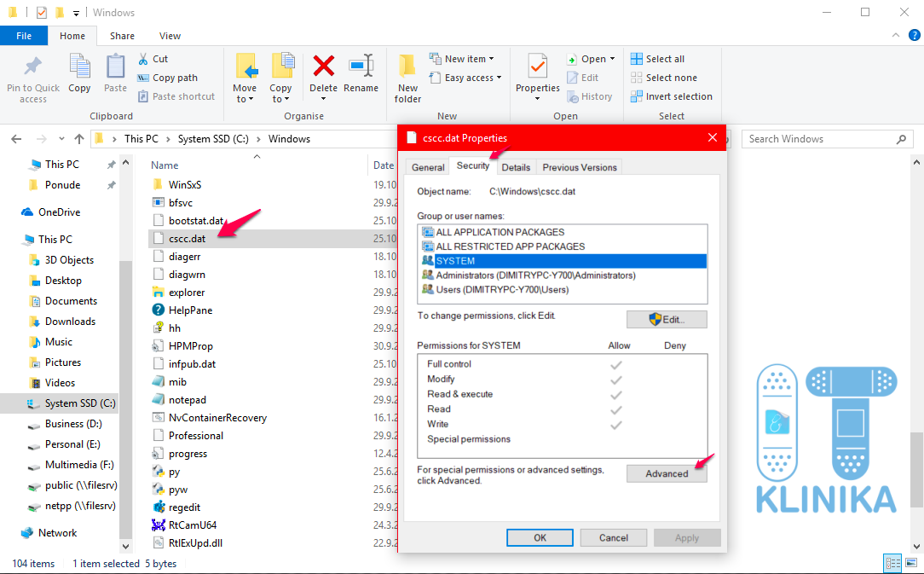Open the regedit file entry

(185, 507)
